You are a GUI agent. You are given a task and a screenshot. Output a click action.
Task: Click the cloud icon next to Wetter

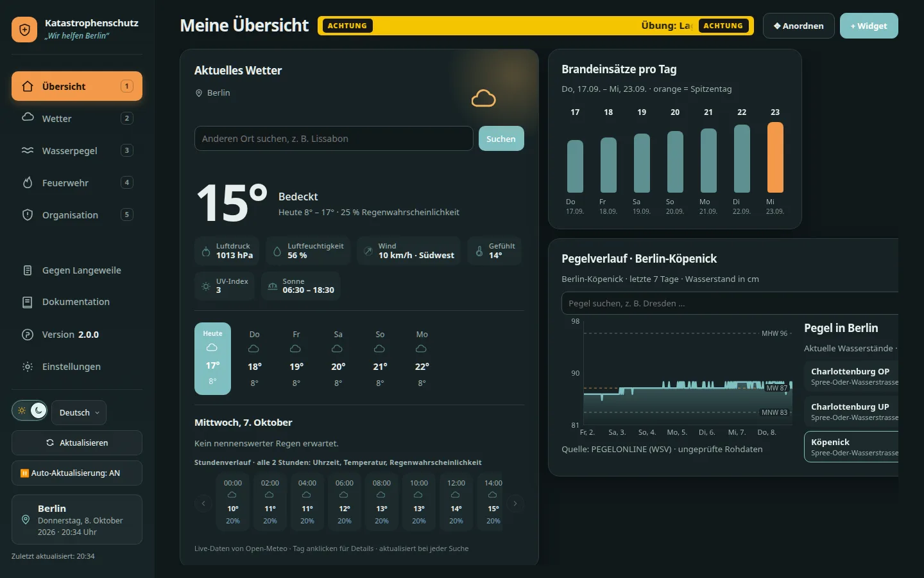(x=28, y=118)
